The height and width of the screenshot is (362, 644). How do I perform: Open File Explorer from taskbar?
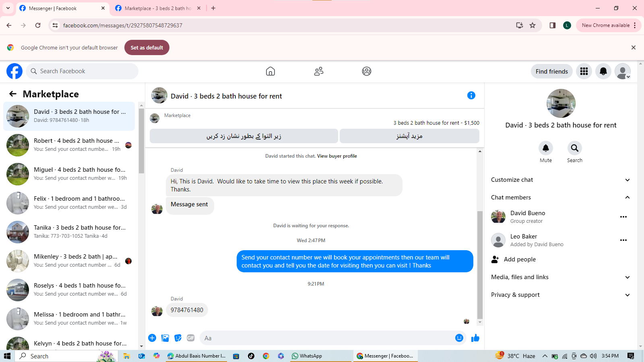pyautogui.click(x=126, y=356)
